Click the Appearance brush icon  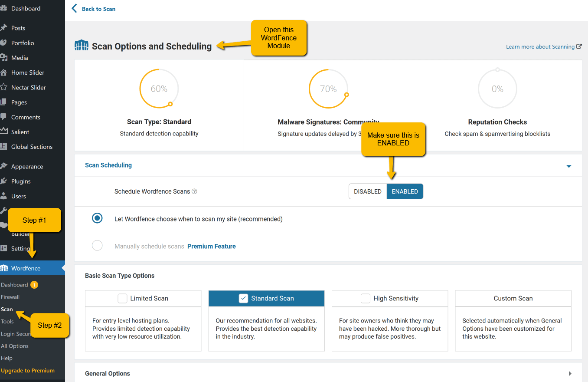pos(3,167)
